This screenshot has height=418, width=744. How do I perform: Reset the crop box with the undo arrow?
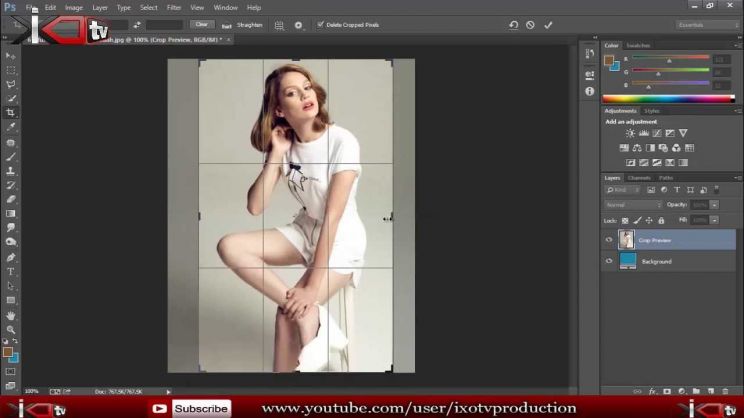coord(513,25)
